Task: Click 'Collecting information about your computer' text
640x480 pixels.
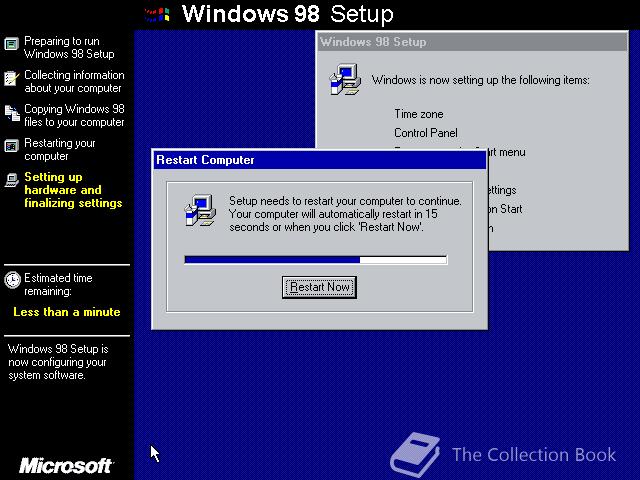Action: tap(74, 81)
